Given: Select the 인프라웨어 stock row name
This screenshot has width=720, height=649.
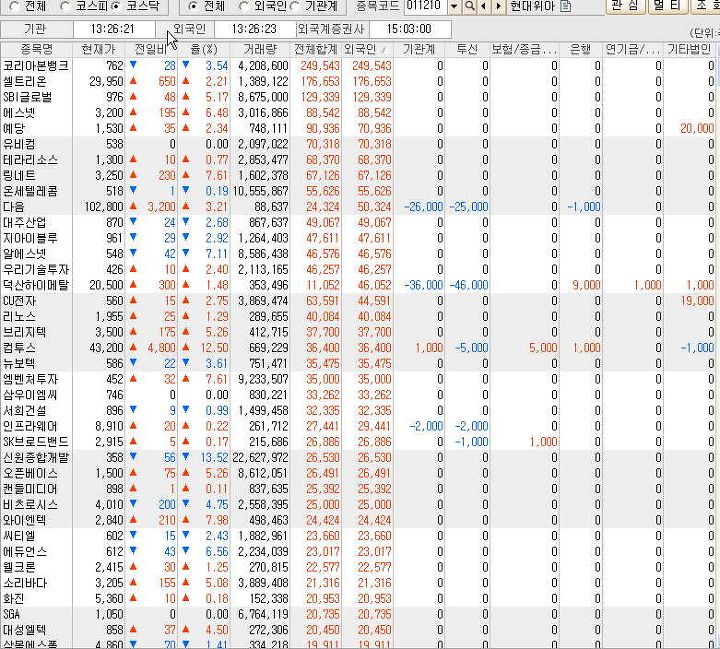Looking at the screenshot, I should pos(30,426).
